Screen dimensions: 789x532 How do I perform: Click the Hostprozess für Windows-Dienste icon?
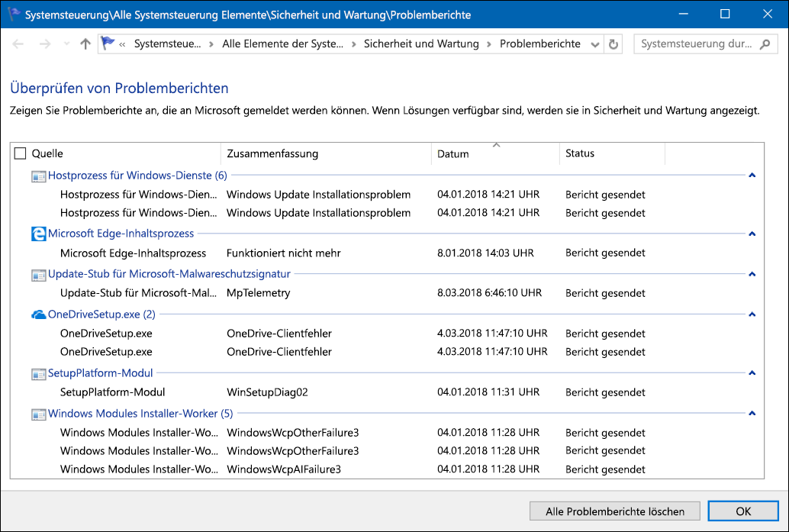38,176
